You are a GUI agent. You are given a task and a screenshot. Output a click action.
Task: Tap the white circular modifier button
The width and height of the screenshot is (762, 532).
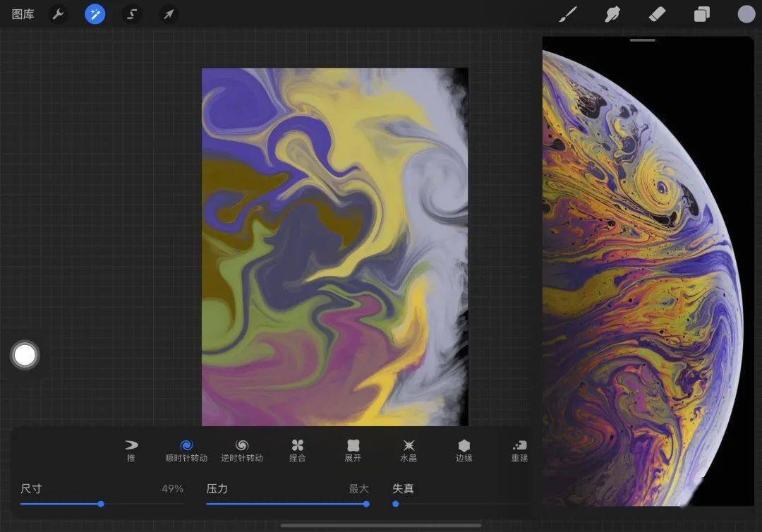(x=25, y=355)
